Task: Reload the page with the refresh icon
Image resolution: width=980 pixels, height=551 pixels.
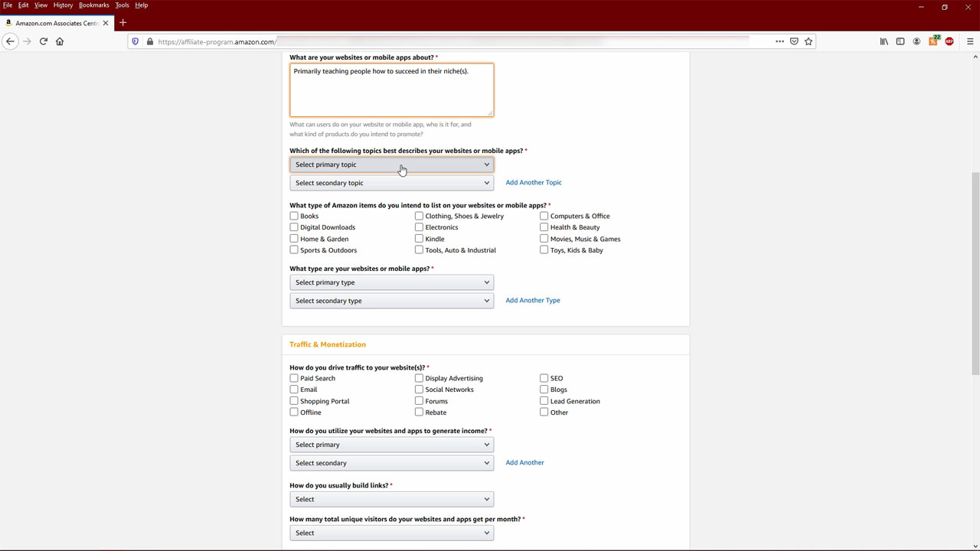Action: point(43,41)
